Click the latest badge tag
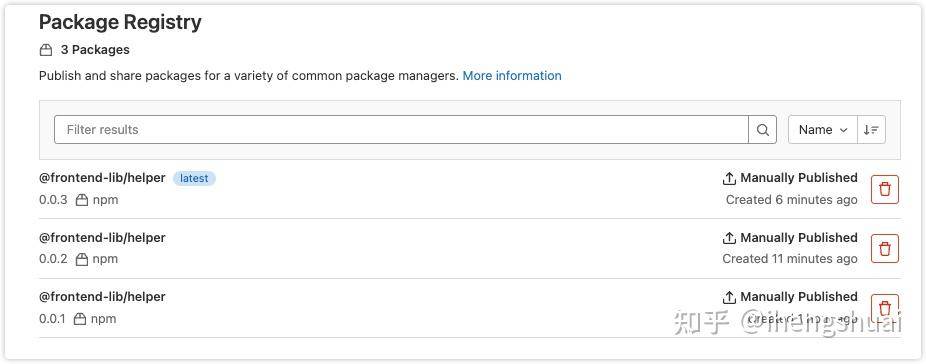This screenshot has height=364, width=926. [x=194, y=178]
